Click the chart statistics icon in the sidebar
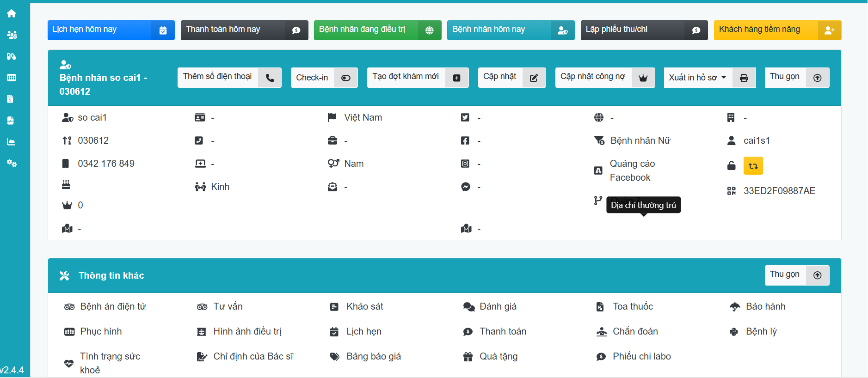Viewport: 868px width, 378px height. (x=12, y=142)
